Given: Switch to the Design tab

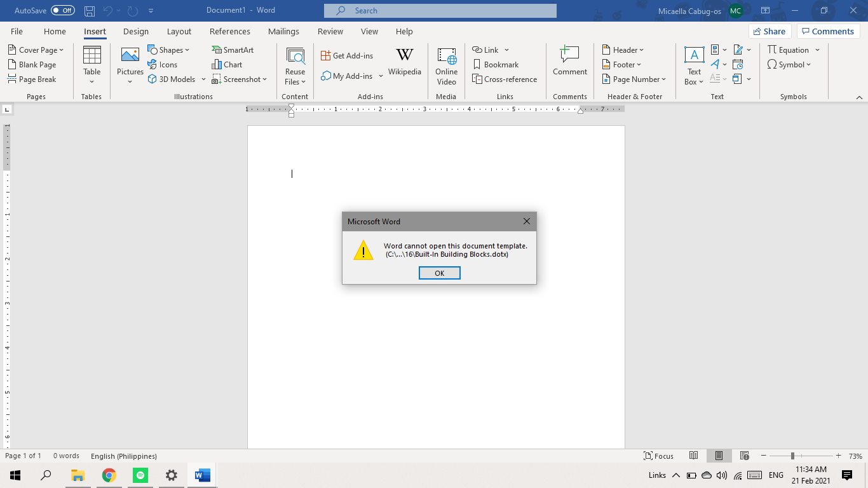Looking at the screenshot, I should point(136,31).
